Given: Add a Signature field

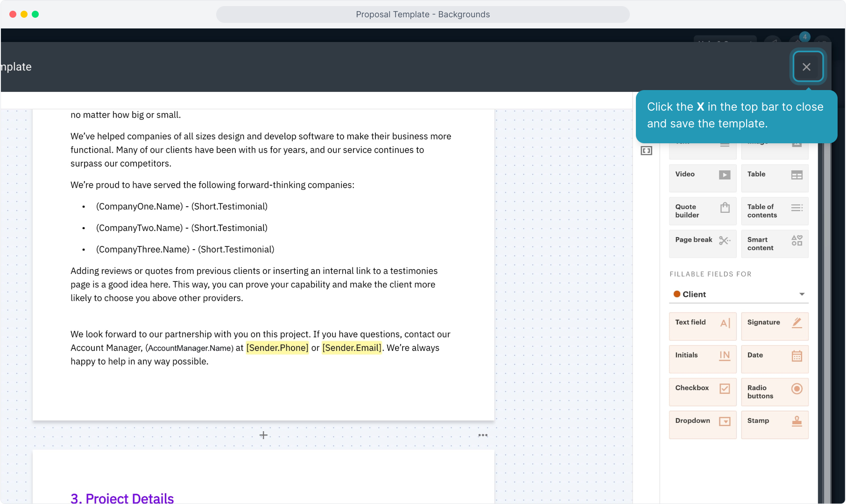Looking at the screenshot, I should point(775,326).
